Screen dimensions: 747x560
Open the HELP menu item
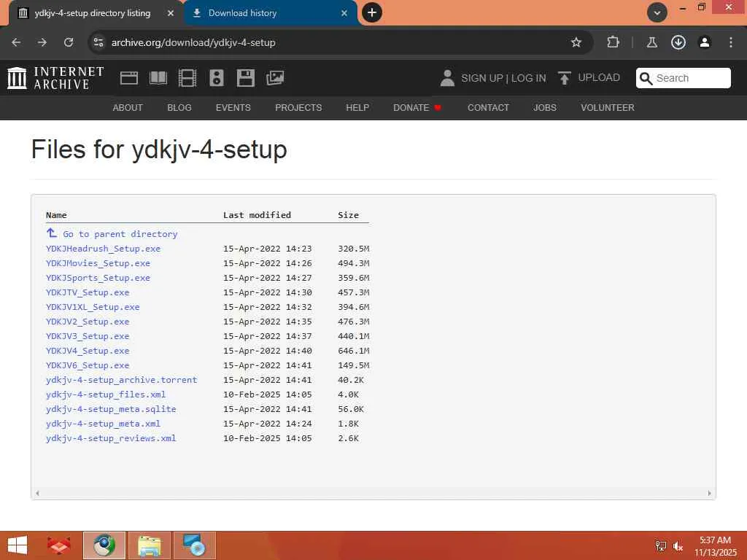(357, 108)
